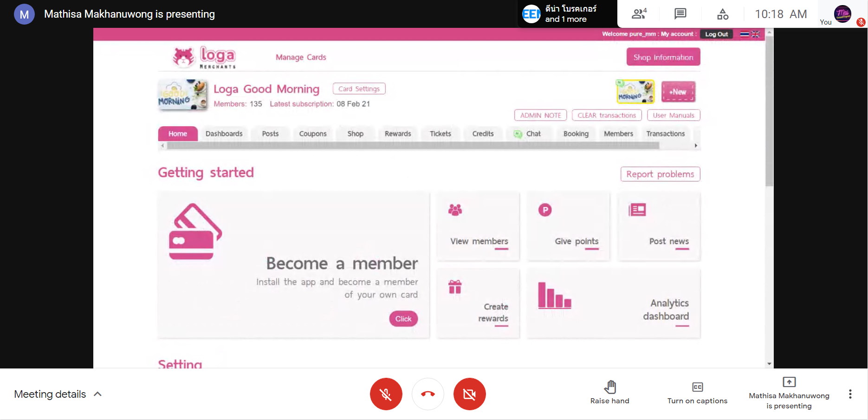868x420 pixels.
Task: Open the activities shapes icon
Action: [723, 14]
